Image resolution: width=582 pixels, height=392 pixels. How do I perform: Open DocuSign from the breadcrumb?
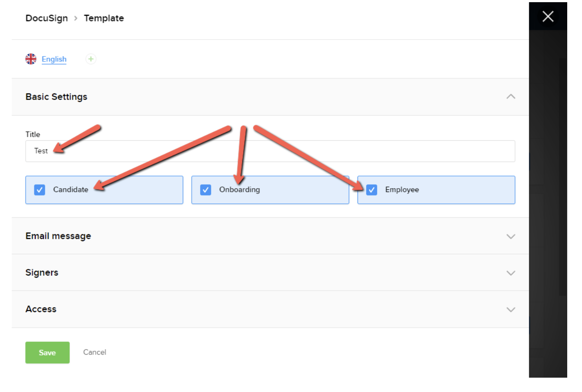coord(46,18)
